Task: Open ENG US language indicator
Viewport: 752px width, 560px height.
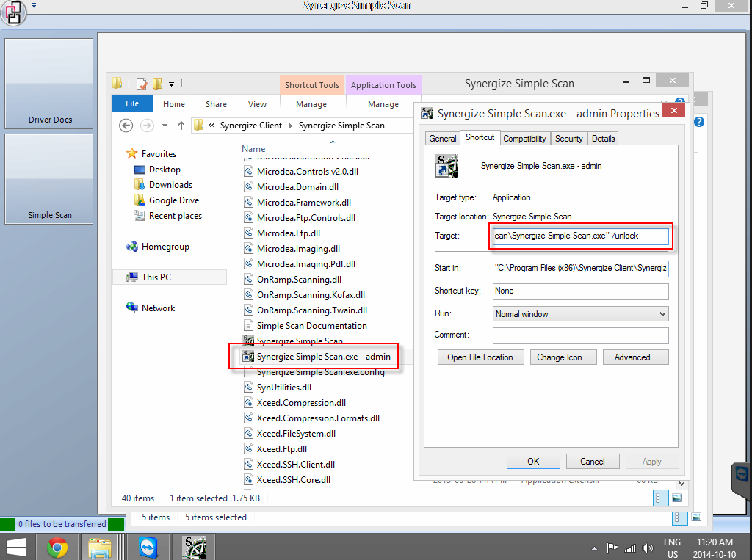Action: point(672,548)
